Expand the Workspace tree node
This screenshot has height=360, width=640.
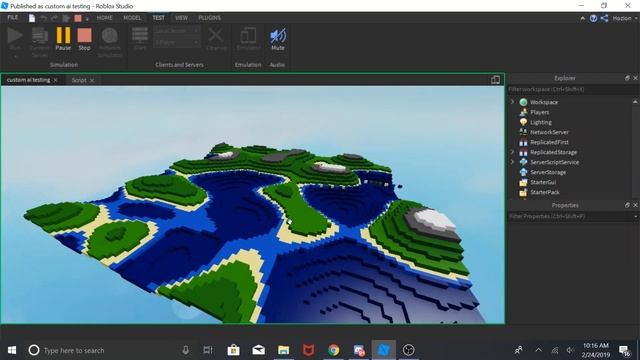(513, 102)
